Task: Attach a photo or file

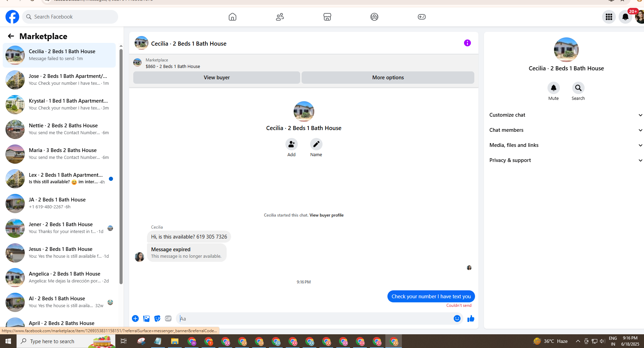Action: [146, 318]
